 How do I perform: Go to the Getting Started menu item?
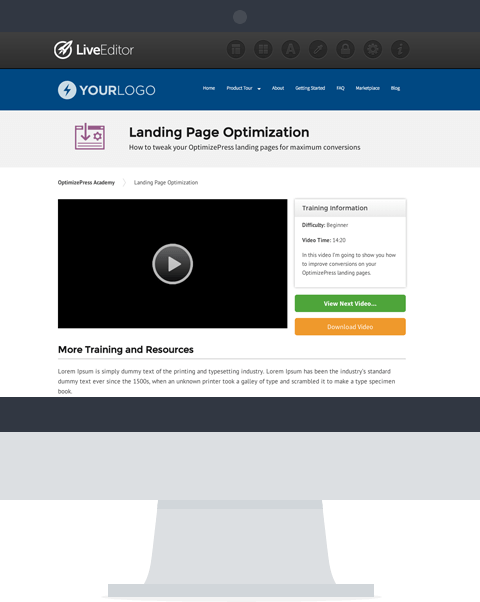point(310,88)
